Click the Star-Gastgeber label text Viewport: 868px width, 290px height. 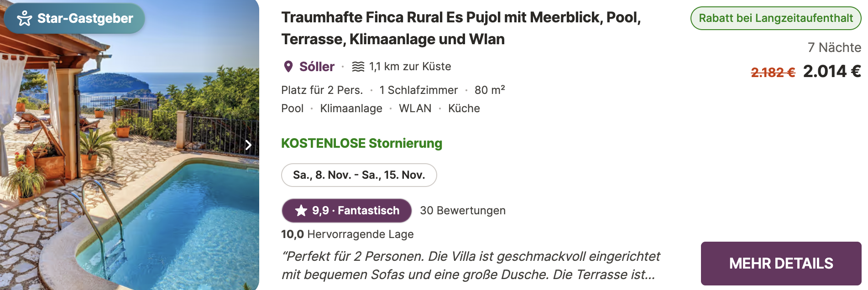[x=85, y=18]
